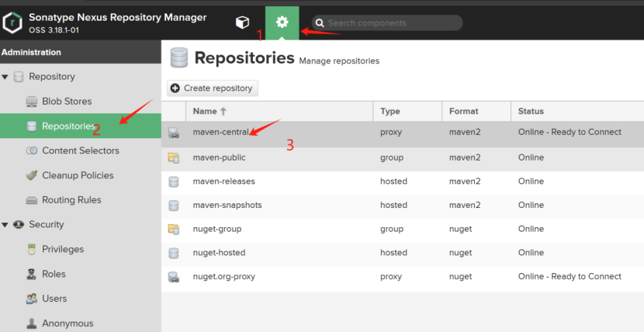The image size is (644, 332).
Task: Click the nuget.org-proxy status text
Action: point(570,277)
